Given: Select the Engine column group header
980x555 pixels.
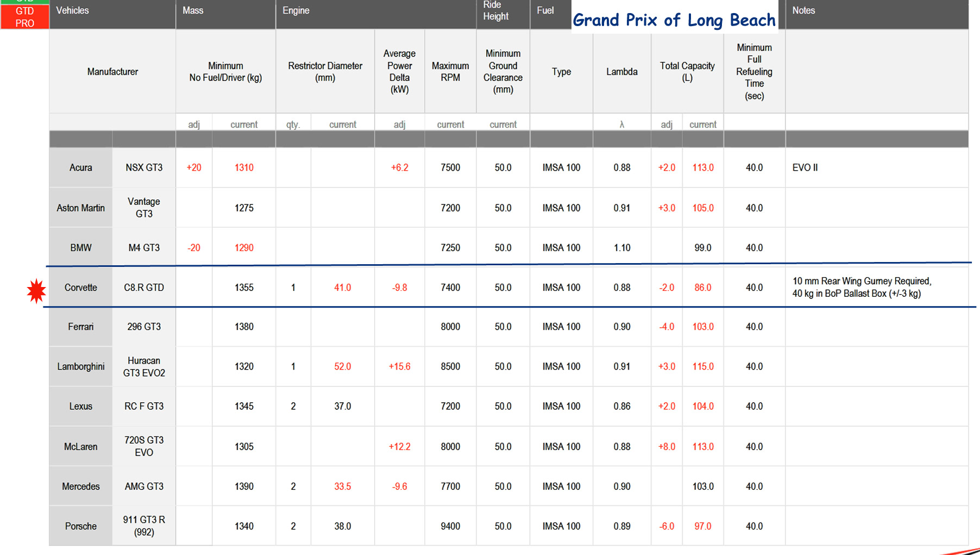Looking at the screenshot, I should [296, 11].
